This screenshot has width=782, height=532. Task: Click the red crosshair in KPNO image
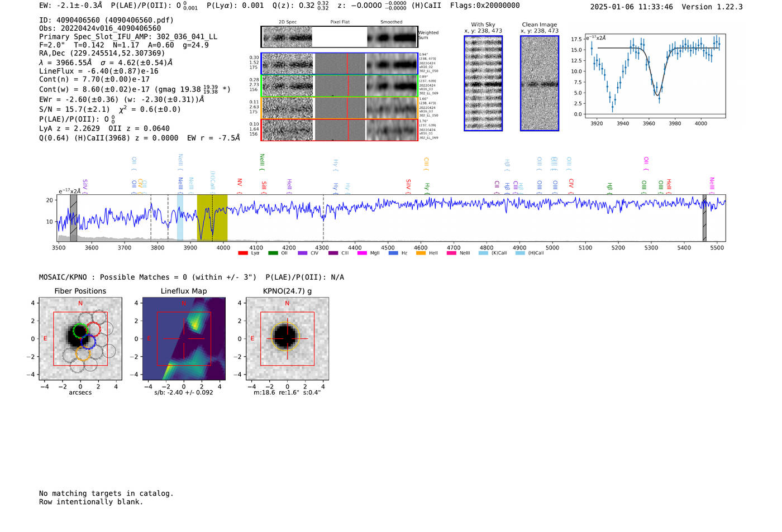click(287, 338)
